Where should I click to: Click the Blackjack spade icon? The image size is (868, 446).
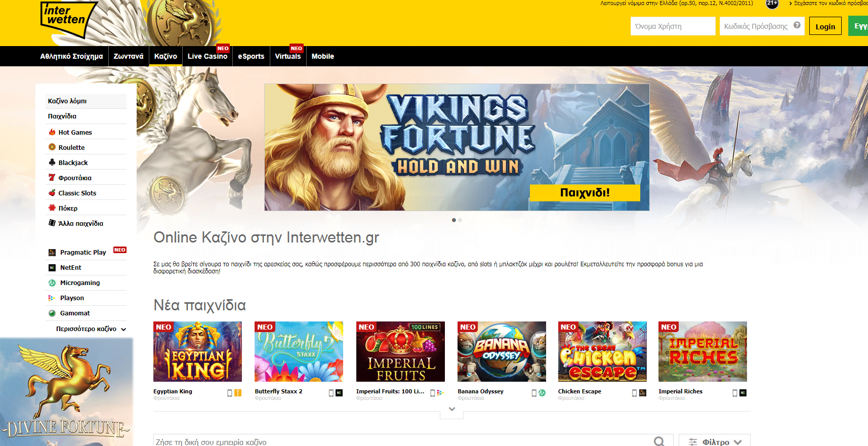(x=52, y=163)
